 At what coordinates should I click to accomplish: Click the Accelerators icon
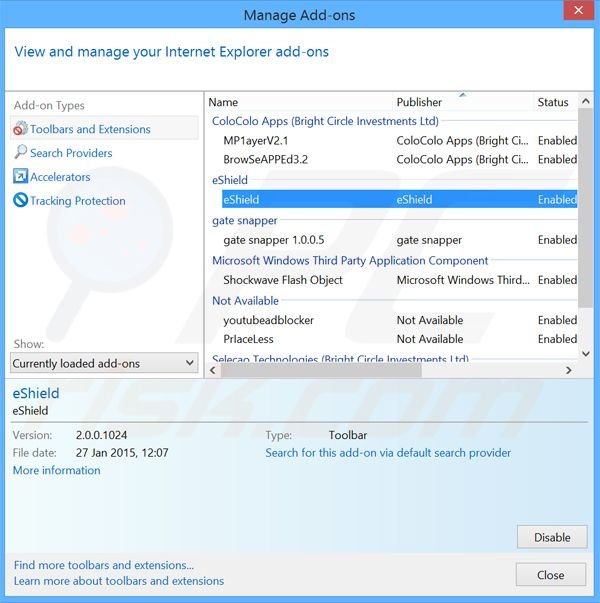click(x=21, y=177)
